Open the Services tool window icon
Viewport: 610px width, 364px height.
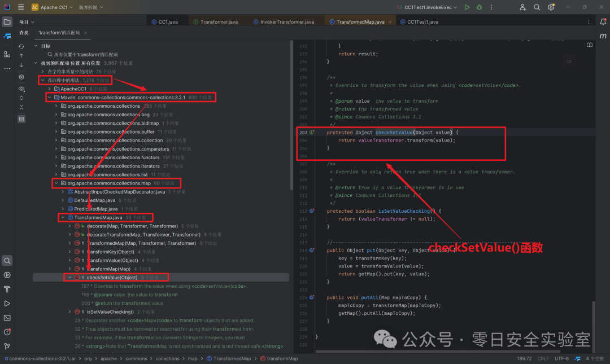tap(7, 275)
